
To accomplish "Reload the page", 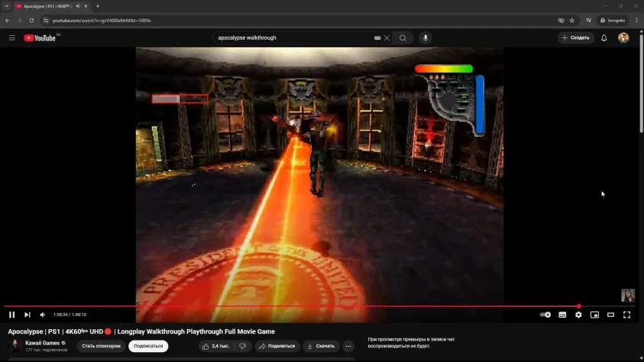I will pyautogui.click(x=31, y=20).
